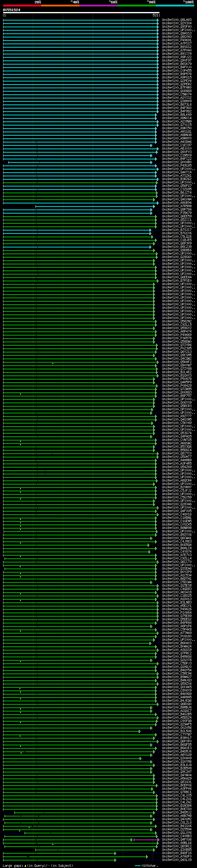Click the =100char. scale legend

(x=146, y=866)
